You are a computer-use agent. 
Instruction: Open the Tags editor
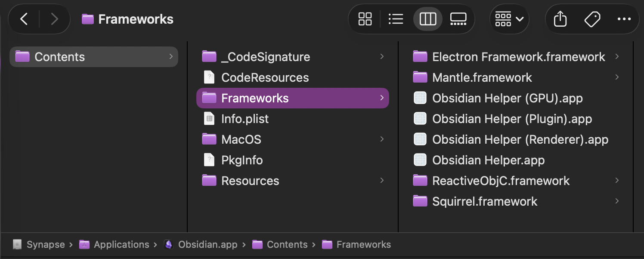[592, 19]
